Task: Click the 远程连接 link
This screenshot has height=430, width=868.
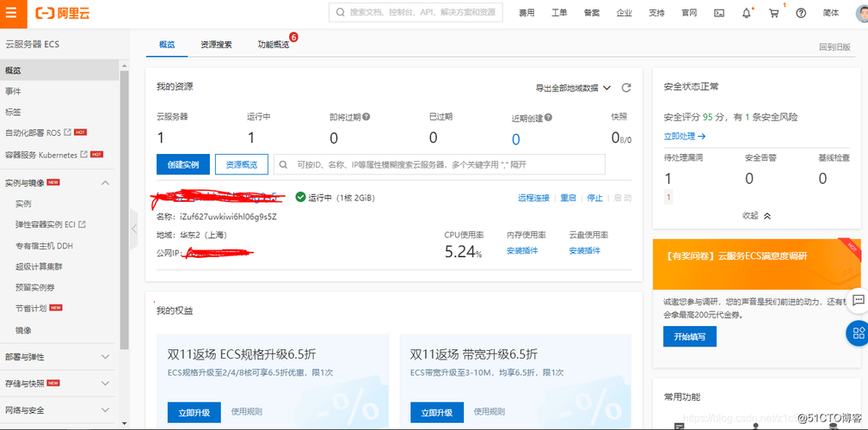Action: (x=533, y=198)
